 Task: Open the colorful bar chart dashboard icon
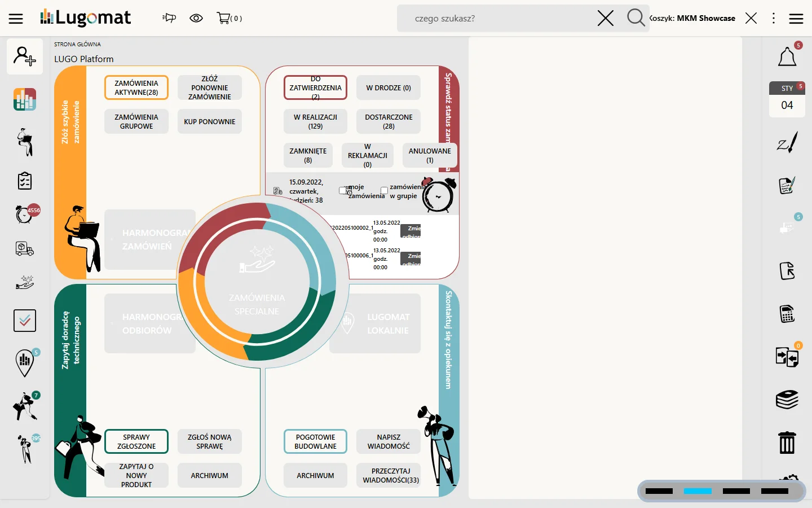[25, 99]
